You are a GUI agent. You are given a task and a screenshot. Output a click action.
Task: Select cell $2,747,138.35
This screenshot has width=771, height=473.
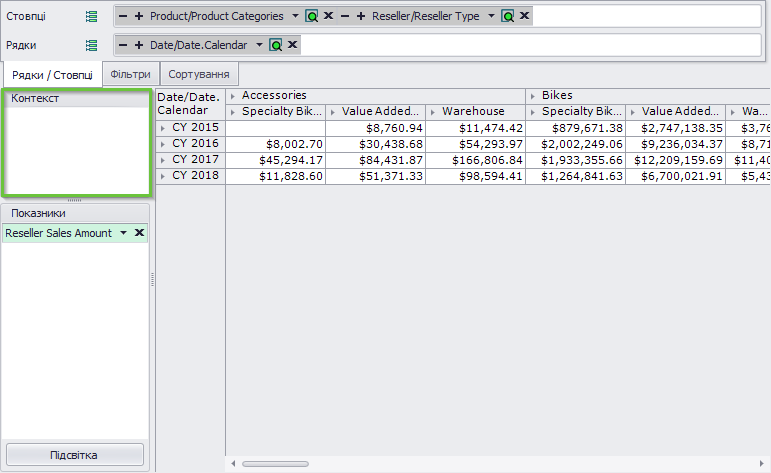coord(676,128)
